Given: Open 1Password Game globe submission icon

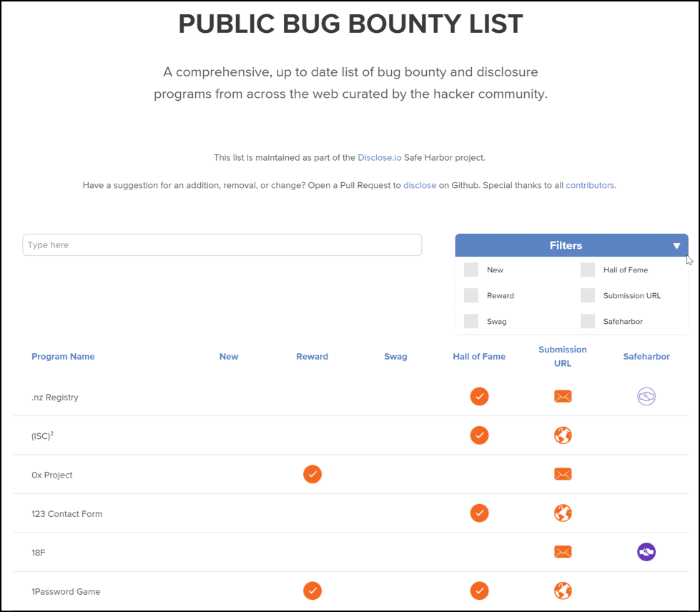Looking at the screenshot, I should click(563, 591).
